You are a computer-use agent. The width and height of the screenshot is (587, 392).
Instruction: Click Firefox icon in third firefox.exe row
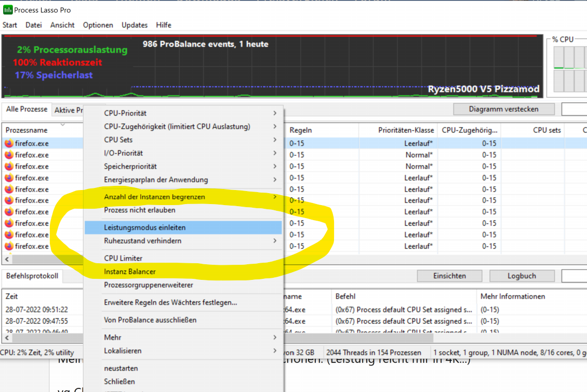click(9, 166)
